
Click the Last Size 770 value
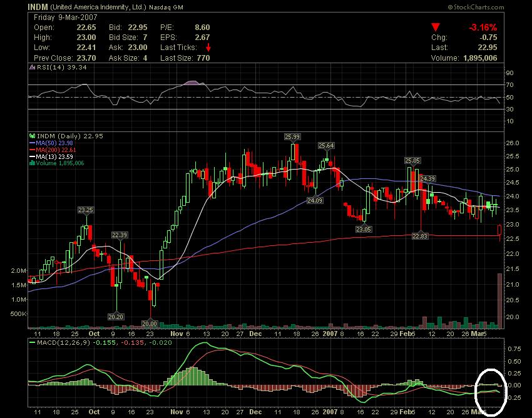(203, 58)
